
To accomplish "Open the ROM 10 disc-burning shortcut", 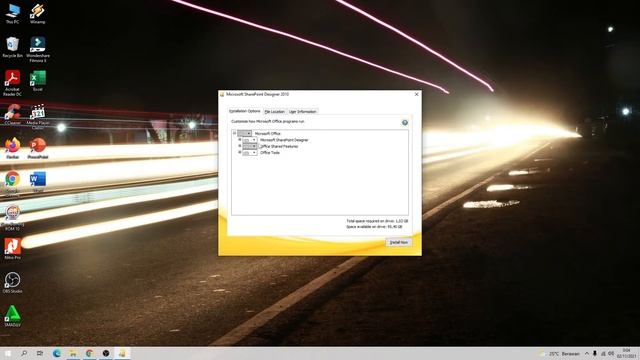I will pos(13,218).
